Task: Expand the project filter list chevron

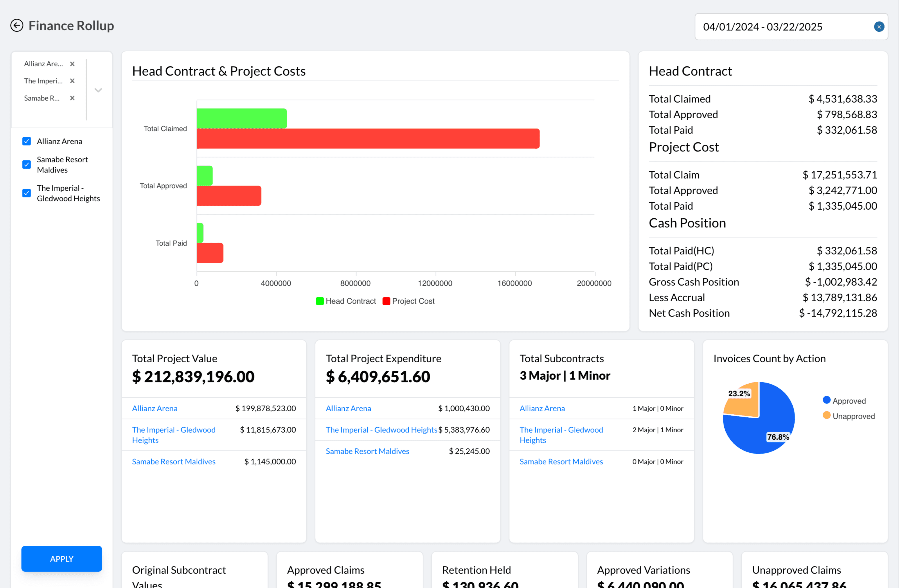Action: tap(98, 90)
